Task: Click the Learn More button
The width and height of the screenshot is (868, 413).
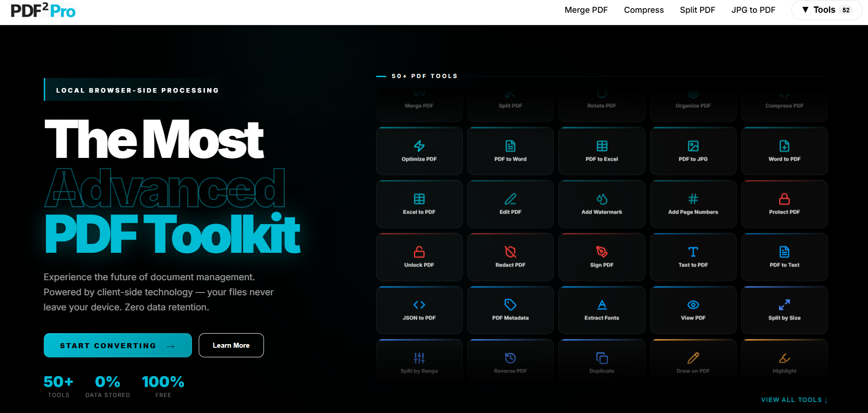Action: pos(231,345)
